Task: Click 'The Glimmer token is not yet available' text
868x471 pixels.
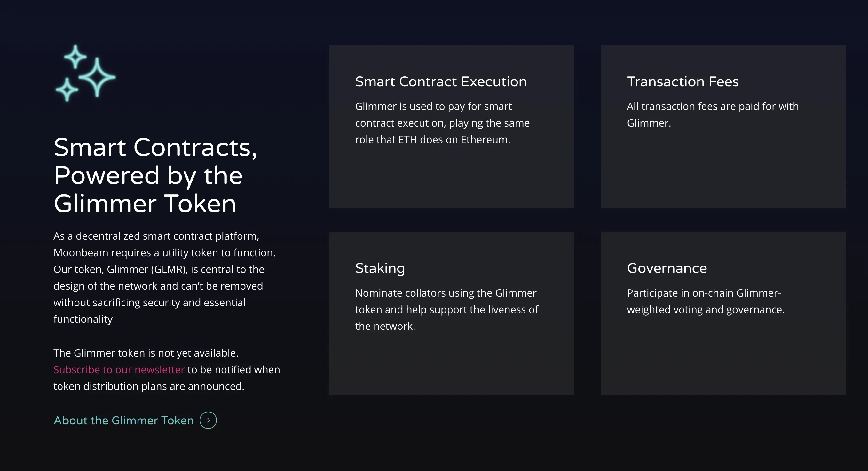Action: 146,353
